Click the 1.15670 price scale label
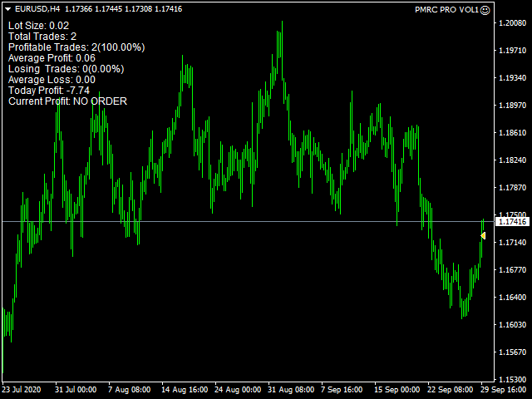Viewport: 532px width, 399px height. point(512,352)
